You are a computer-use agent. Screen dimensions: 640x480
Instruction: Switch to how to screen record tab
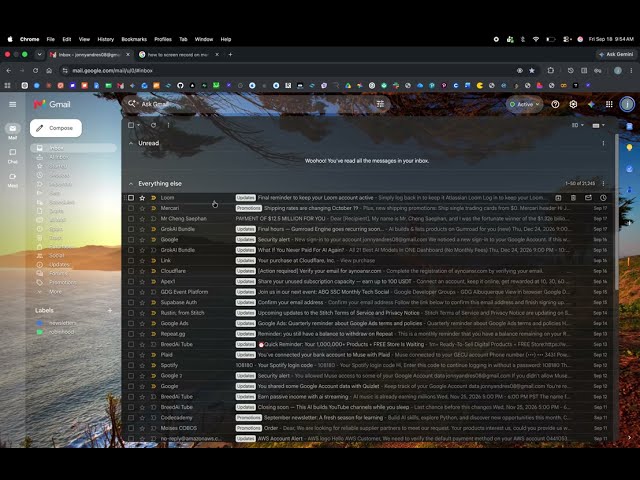(x=178, y=54)
